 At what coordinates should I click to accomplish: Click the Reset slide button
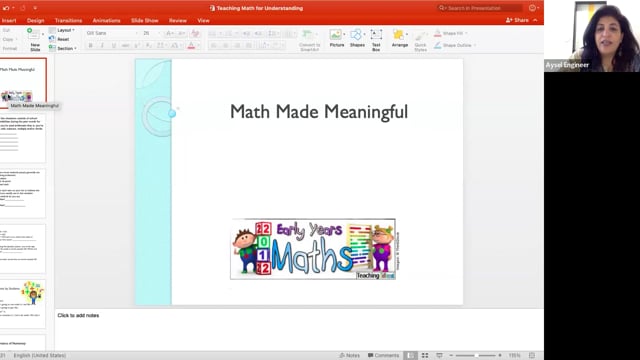[x=59, y=39]
